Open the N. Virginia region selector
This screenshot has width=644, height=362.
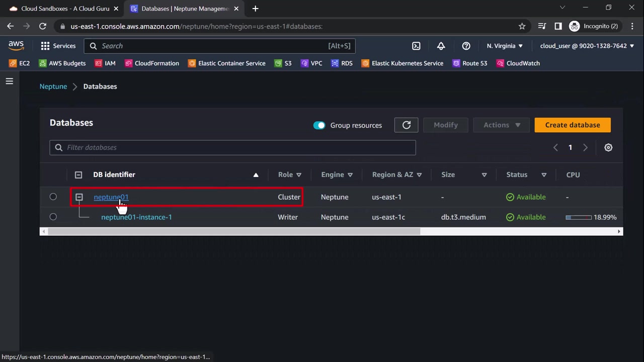pyautogui.click(x=505, y=46)
